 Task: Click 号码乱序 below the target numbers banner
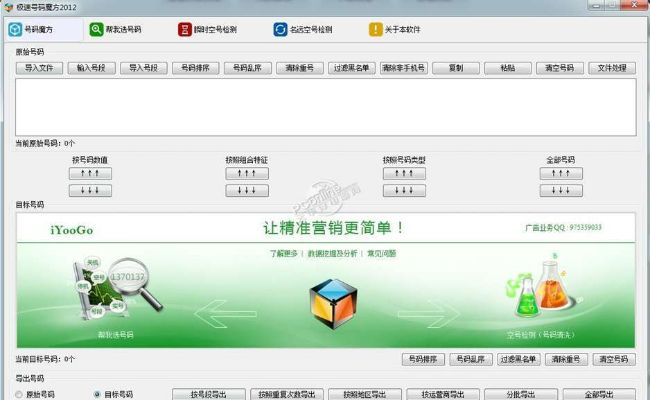471,359
